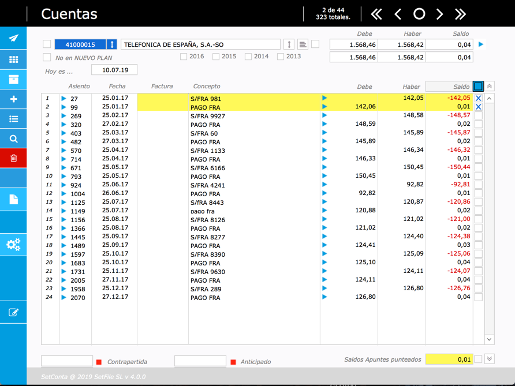Select the lowercase 'pago fra' concept row
The image size is (516, 386).
[202, 211]
